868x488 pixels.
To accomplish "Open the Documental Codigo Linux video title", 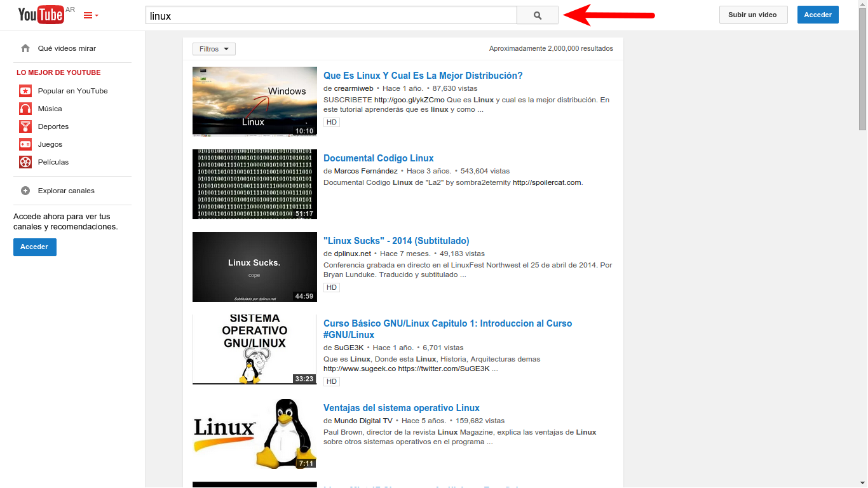I will (x=379, y=158).
